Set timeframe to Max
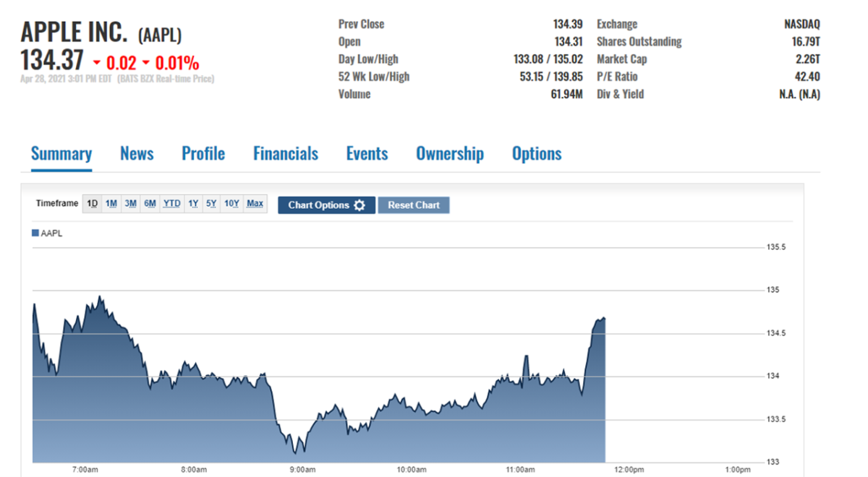The width and height of the screenshot is (868, 477). (255, 204)
